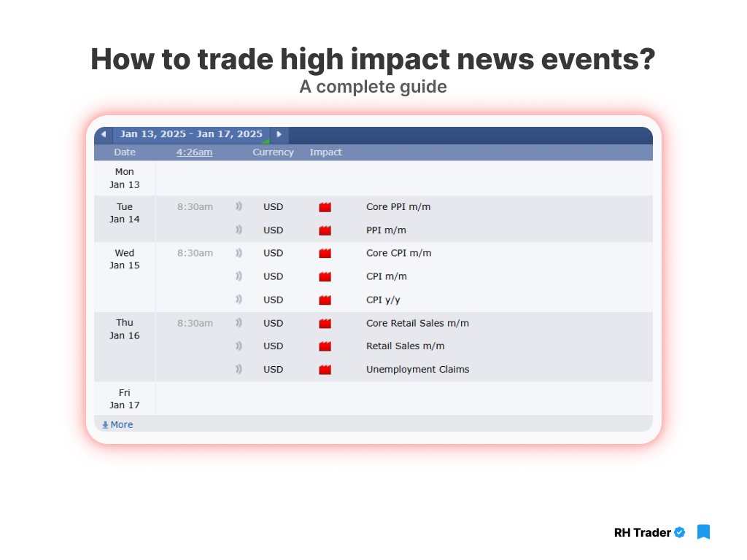Toggle sound alert for Retail Sales m/m
Screen dimensions: 747x560
(239, 346)
